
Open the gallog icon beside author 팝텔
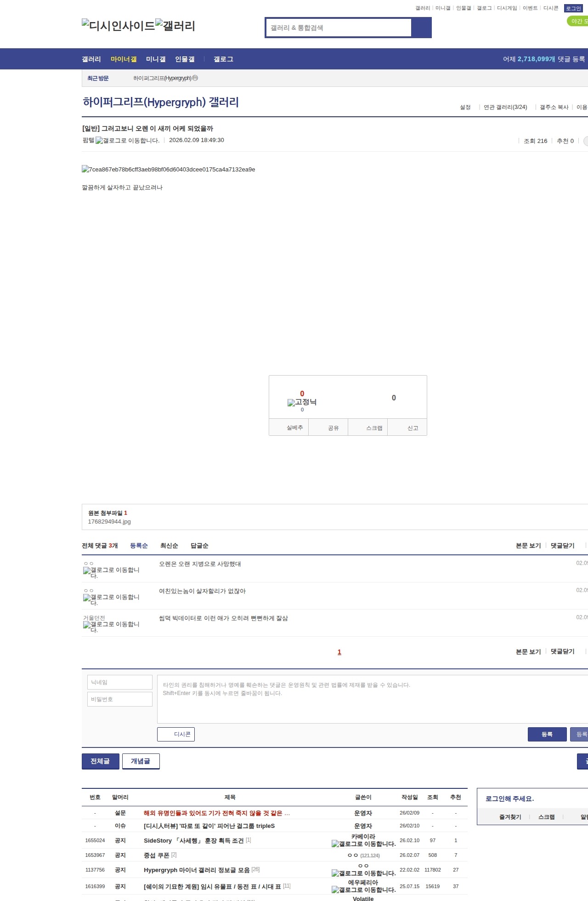click(127, 141)
